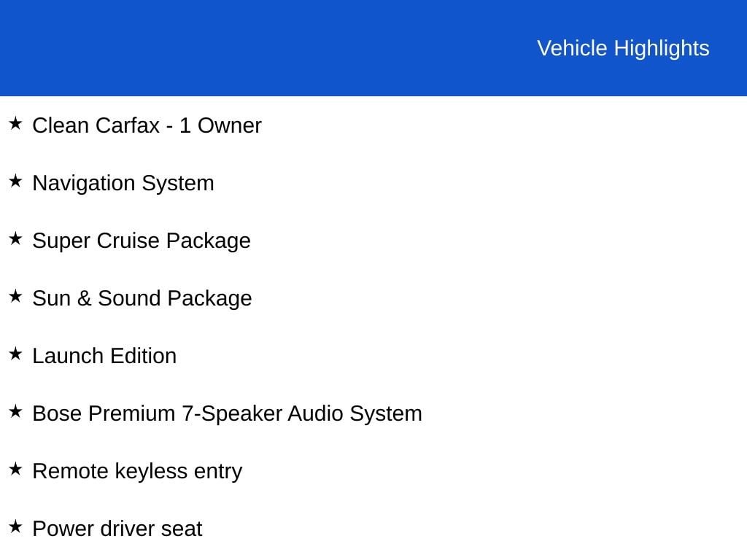747x560 pixels.
Task: Click the word Package after Super Cruise
Action: tap(208, 241)
